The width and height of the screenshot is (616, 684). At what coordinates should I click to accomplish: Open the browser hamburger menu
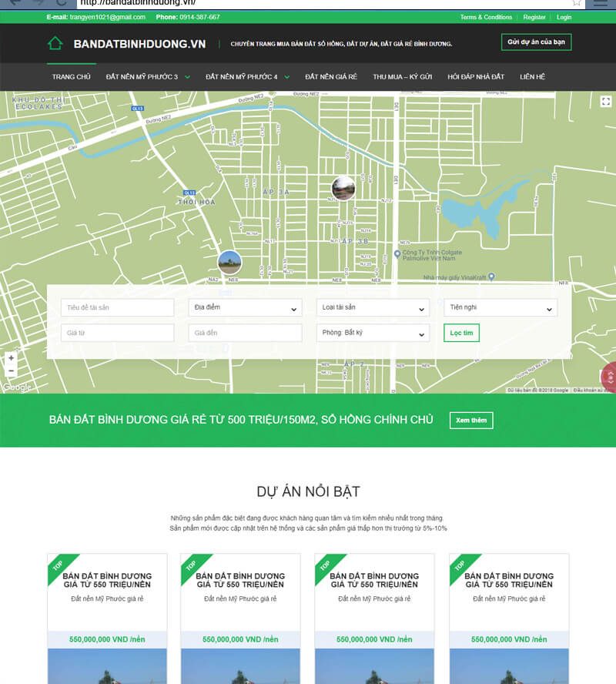[x=601, y=3]
